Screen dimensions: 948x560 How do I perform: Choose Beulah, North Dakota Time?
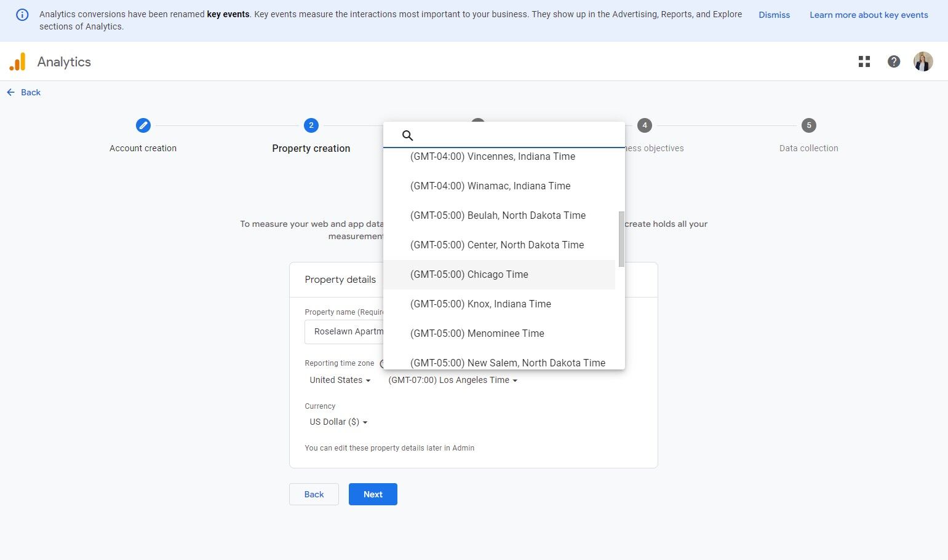pyautogui.click(x=499, y=215)
